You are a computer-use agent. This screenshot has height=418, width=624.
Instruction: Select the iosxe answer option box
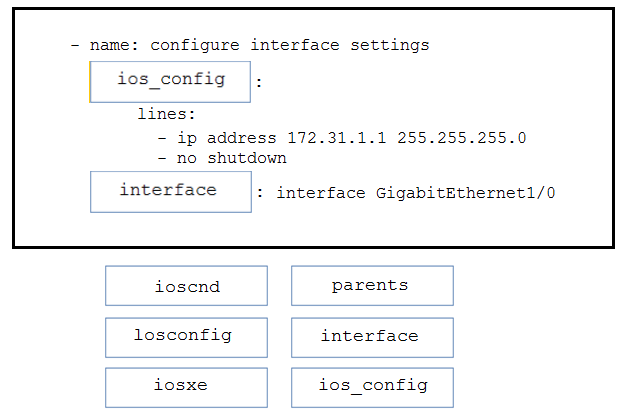[186, 388]
